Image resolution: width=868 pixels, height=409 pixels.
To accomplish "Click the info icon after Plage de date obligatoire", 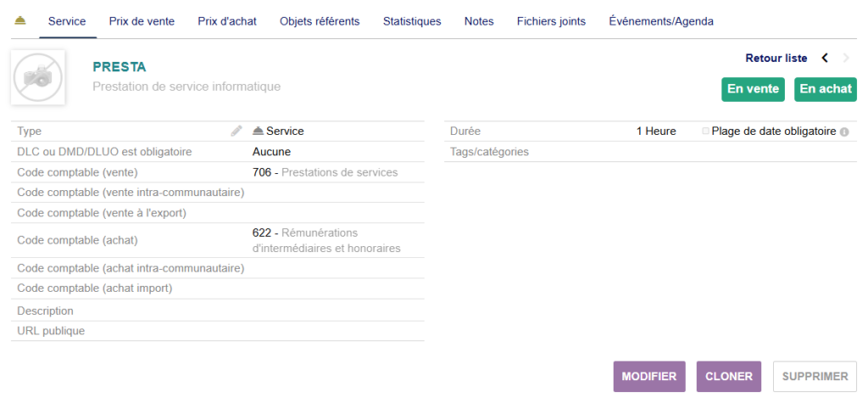I will pos(844,132).
